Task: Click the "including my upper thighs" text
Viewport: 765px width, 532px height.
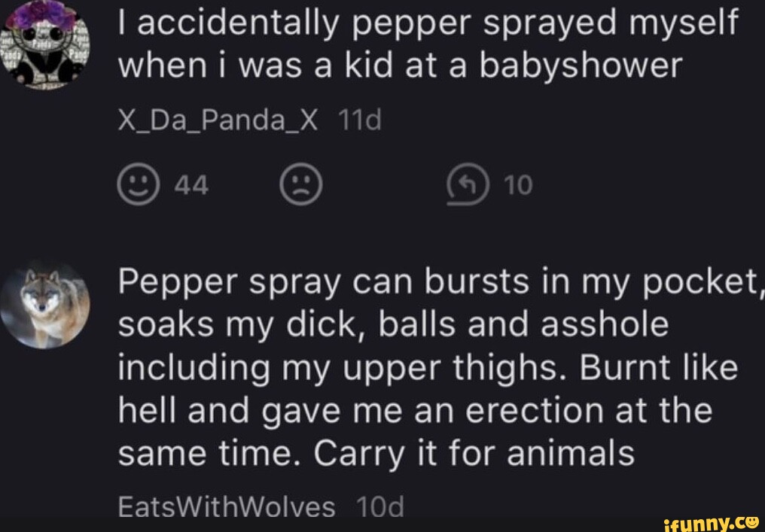Action: point(297,368)
